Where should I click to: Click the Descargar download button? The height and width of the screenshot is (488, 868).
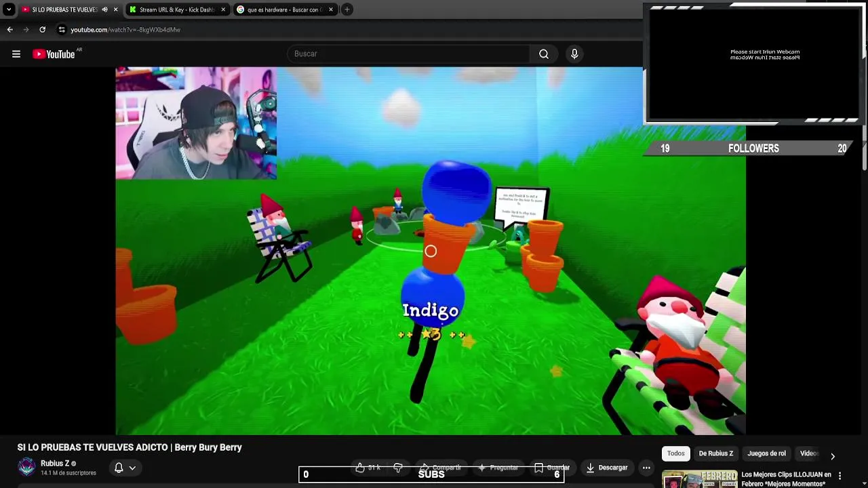point(607,468)
